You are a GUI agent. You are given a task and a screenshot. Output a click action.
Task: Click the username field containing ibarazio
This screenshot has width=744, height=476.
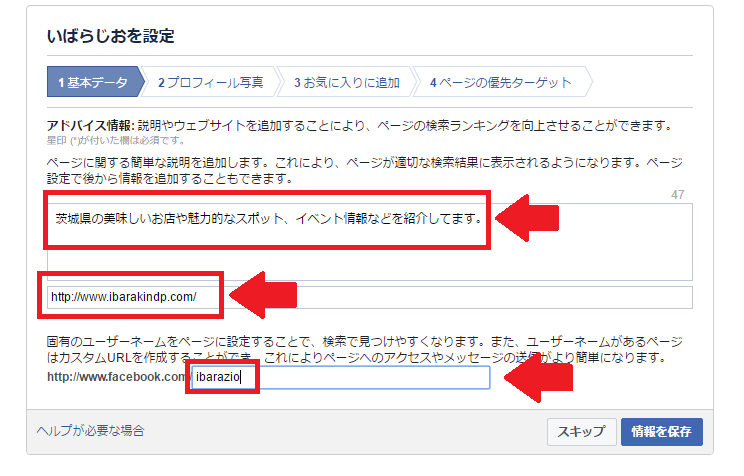click(x=341, y=377)
